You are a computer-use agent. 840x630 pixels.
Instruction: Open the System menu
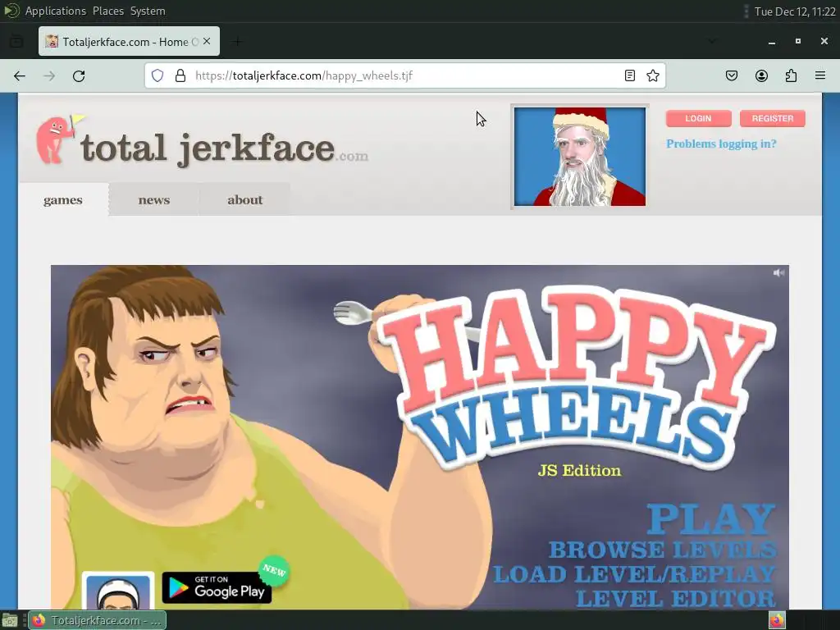point(148,11)
